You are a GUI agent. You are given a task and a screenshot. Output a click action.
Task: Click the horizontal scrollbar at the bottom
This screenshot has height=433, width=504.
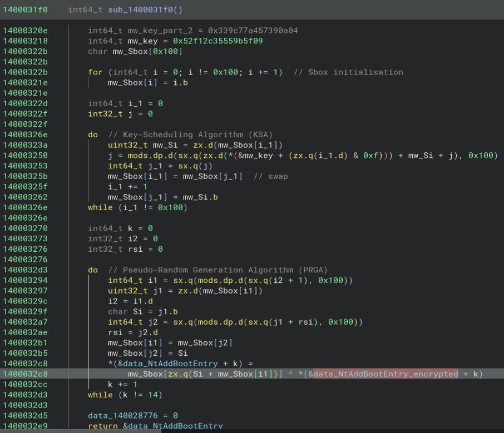[80, 431]
